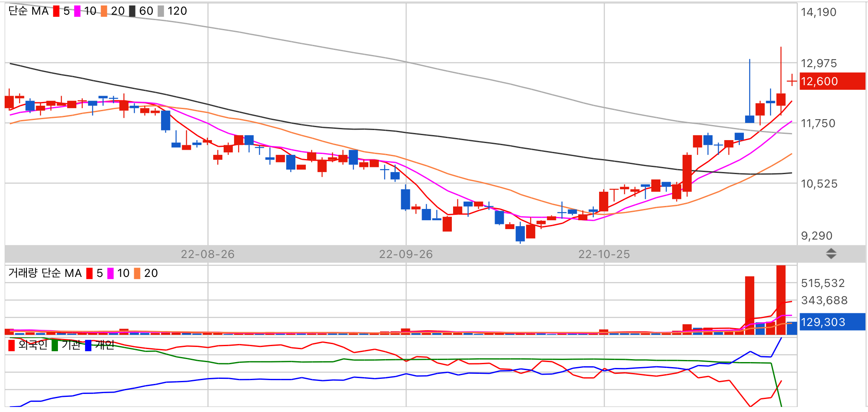The height and width of the screenshot is (412, 868).
Task: Click the '단순 MA' price legend label
Action: pos(29,11)
